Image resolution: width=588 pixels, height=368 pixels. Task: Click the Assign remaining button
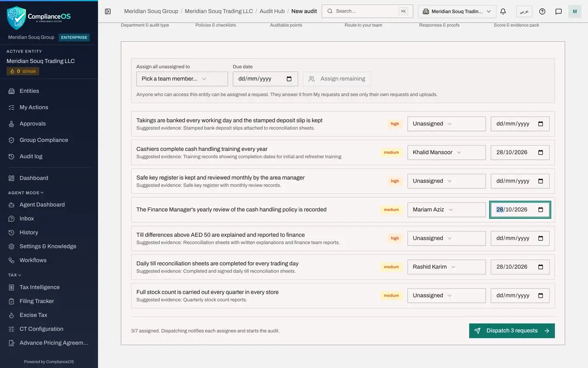[337, 79]
